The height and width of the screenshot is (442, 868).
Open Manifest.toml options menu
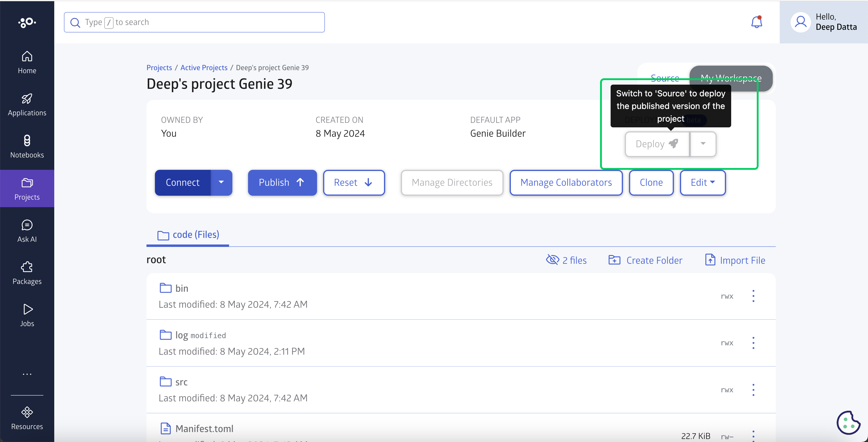[x=753, y=436]
